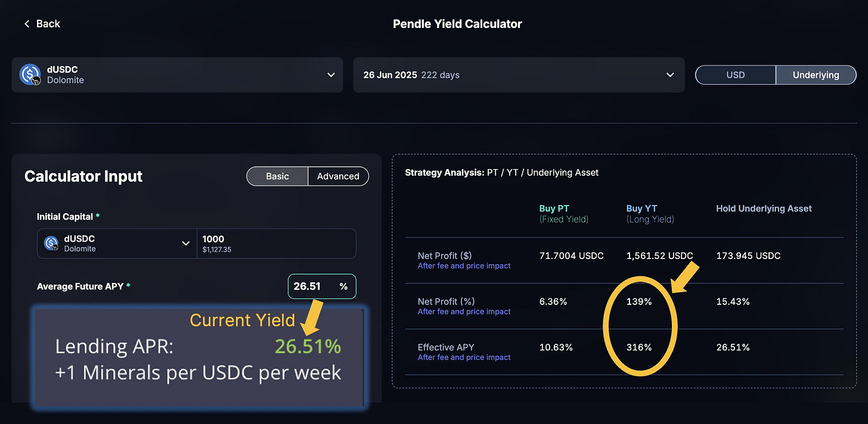Go back using the Back arrow
Viewport: 868px width, 424px height.
point(42,24)
